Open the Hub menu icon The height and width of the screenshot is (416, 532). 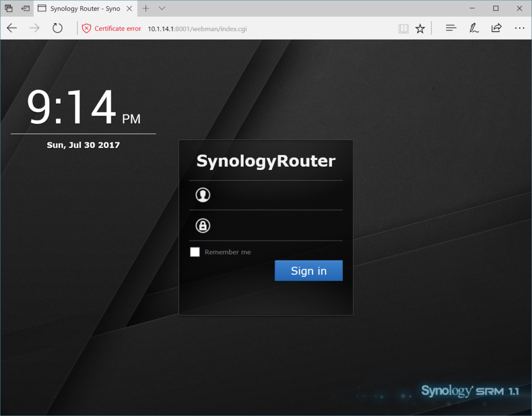coord(451,28)
